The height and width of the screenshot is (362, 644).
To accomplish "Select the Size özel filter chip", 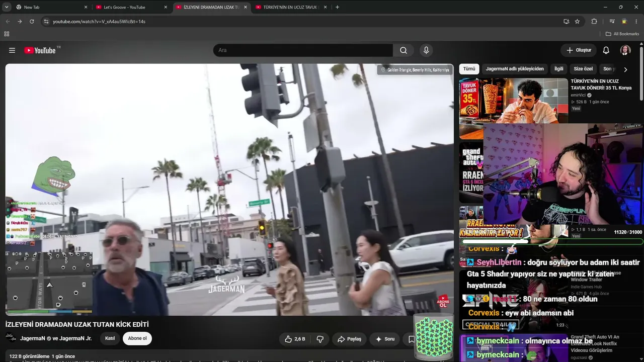I will [583, 69].
